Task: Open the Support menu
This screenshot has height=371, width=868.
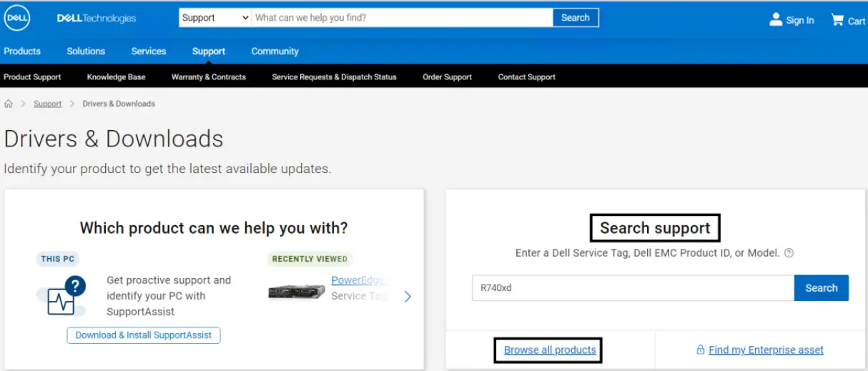Action: click(209, 51)
